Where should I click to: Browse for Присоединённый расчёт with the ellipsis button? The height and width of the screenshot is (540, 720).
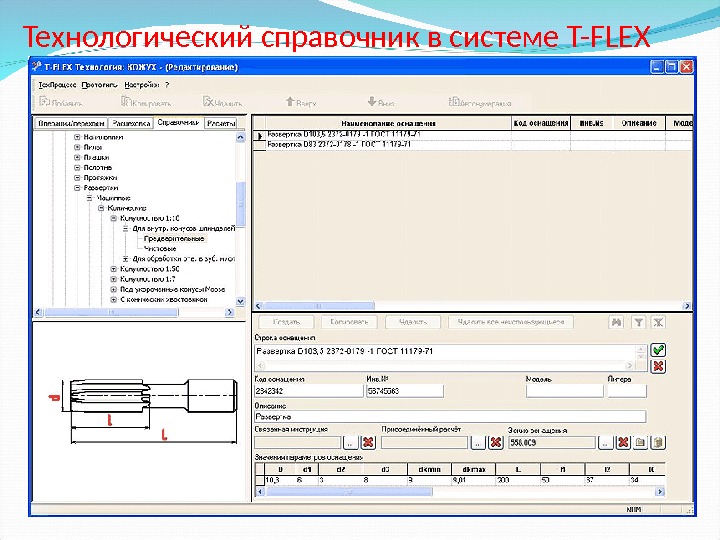[478, 443]
